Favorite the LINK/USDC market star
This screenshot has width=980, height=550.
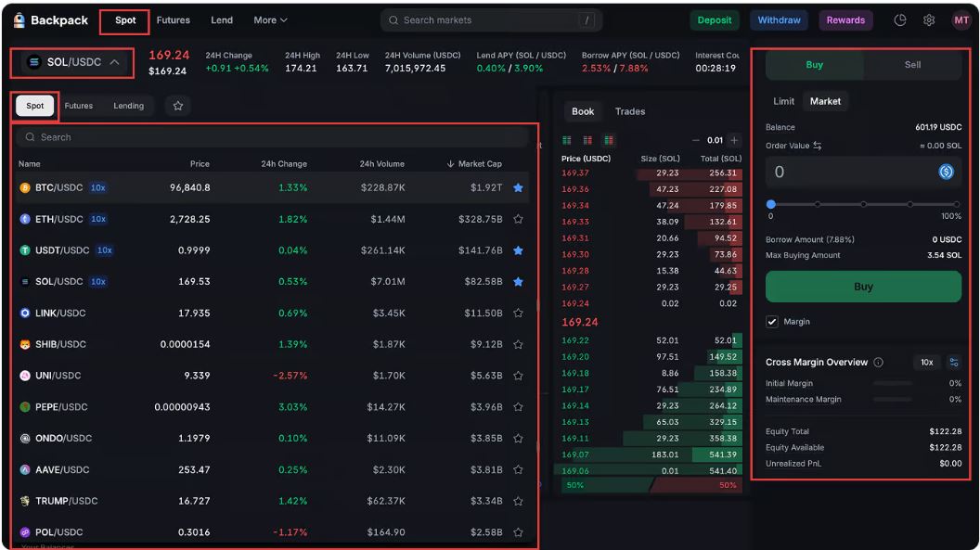(518, 313)
